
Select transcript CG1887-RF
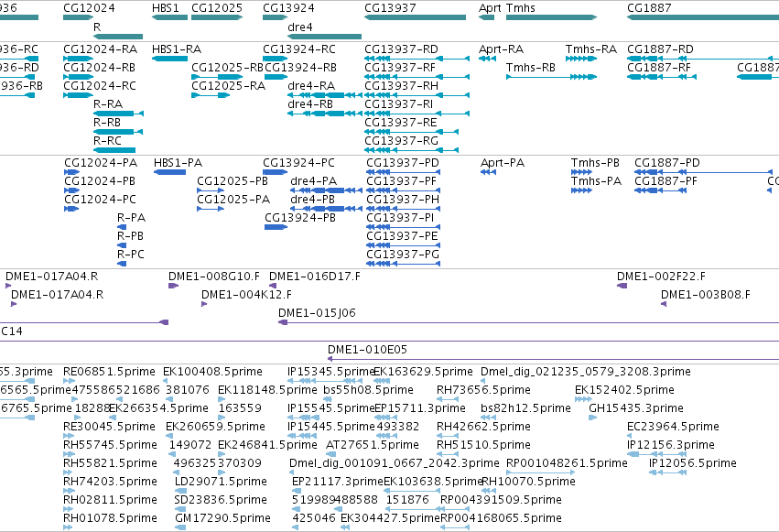pos(662,77)
